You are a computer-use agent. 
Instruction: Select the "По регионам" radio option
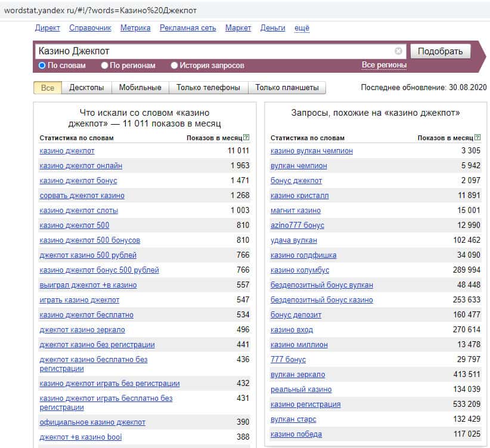pos(105,66)
